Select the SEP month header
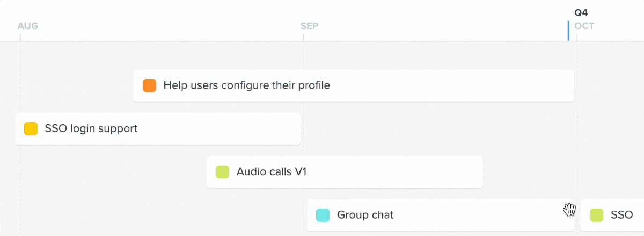 click(x=310, y=26)
